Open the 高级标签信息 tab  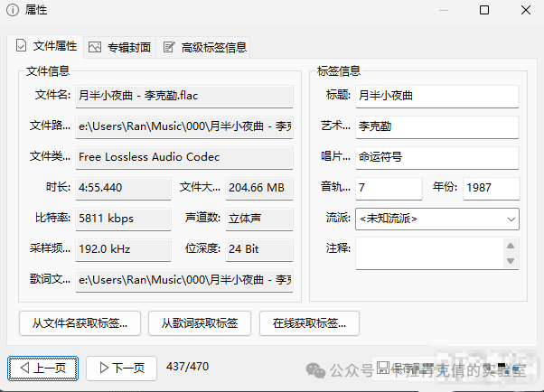(205, 47)
